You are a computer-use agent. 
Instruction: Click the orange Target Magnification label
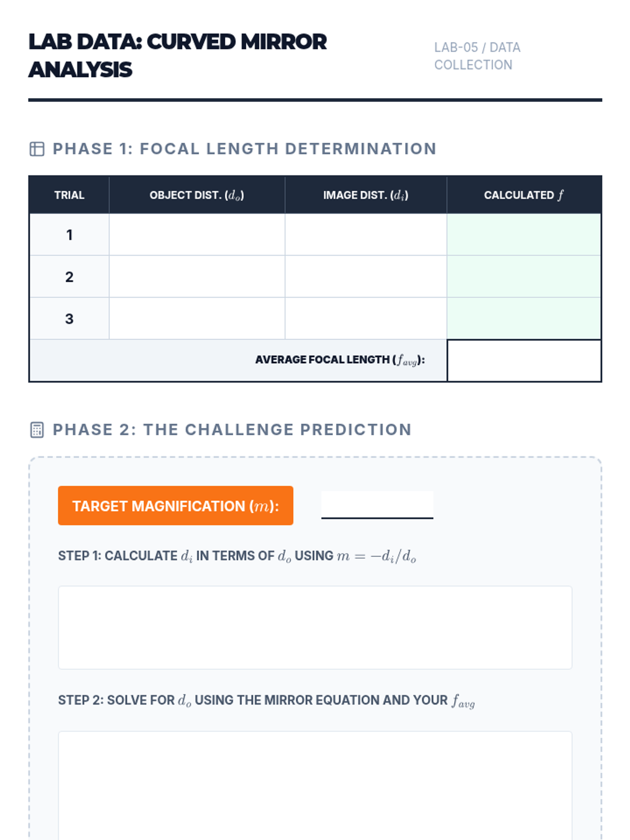point(175,506)
